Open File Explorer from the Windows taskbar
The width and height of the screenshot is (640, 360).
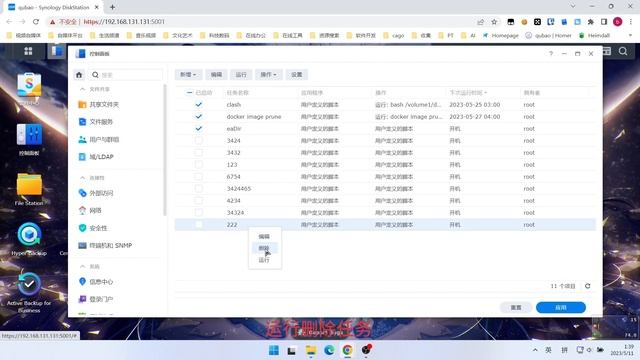click(311, 350)
